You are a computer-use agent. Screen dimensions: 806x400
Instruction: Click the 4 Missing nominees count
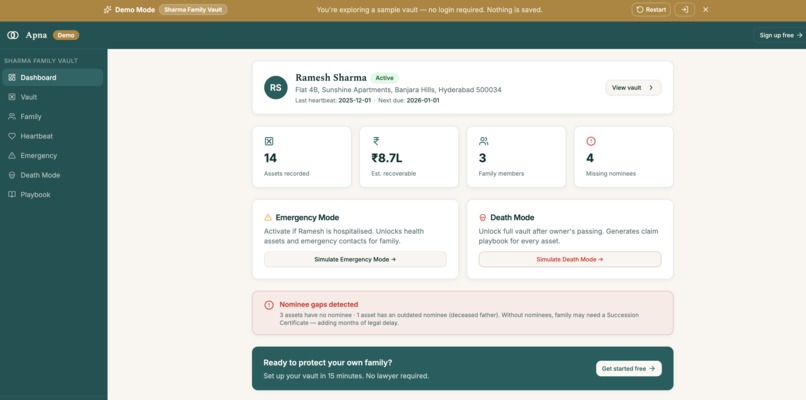point(590,158)
